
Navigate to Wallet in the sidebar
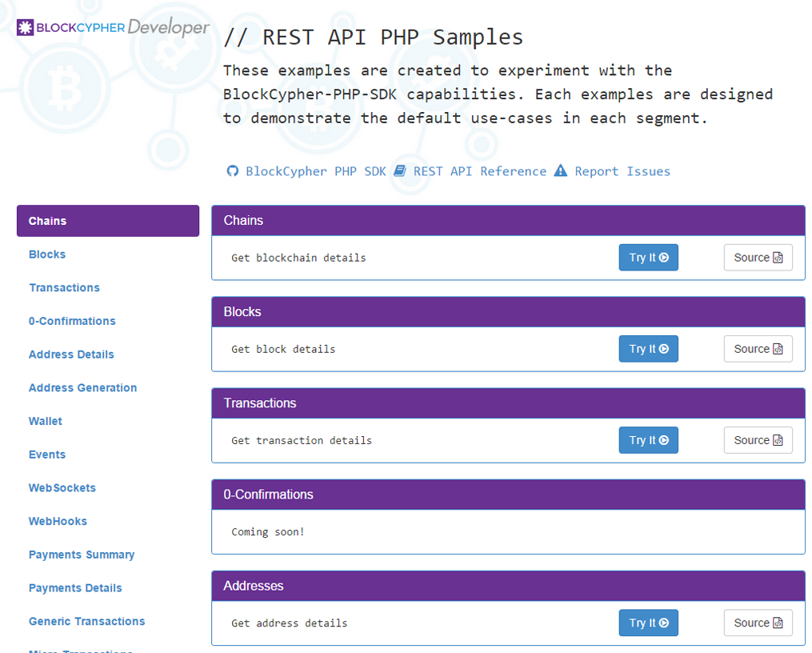(46, 421)
